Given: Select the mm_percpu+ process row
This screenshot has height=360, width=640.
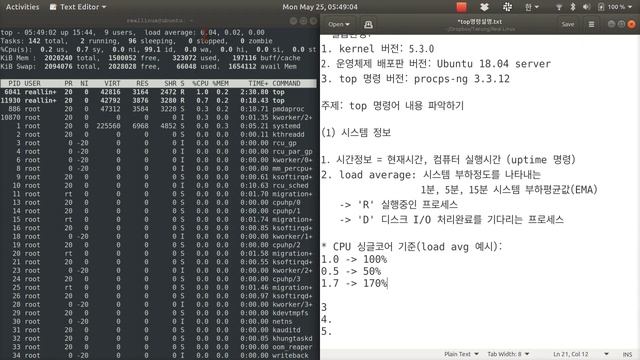Looking at the screenshot, I should (158, 169).
